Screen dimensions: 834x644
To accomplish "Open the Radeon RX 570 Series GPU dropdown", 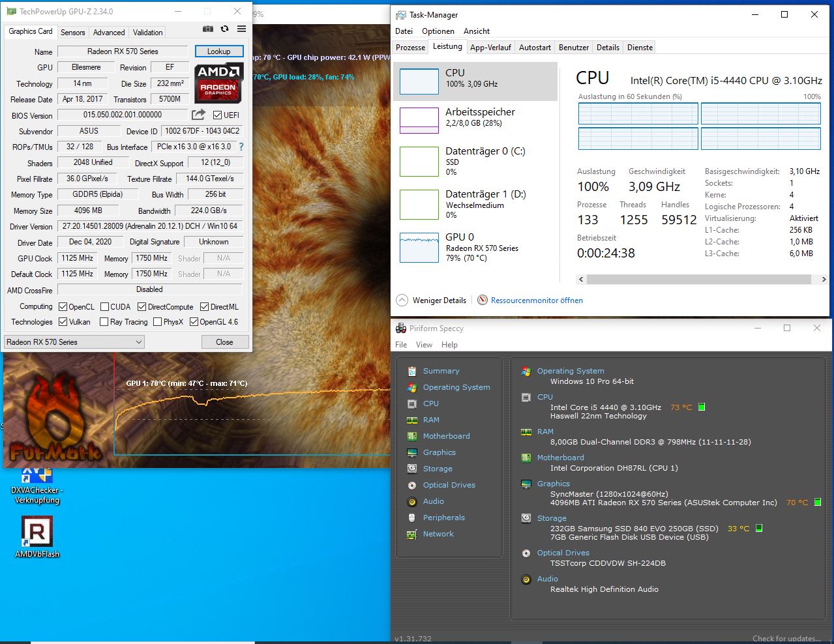I will tap(74, 342).
